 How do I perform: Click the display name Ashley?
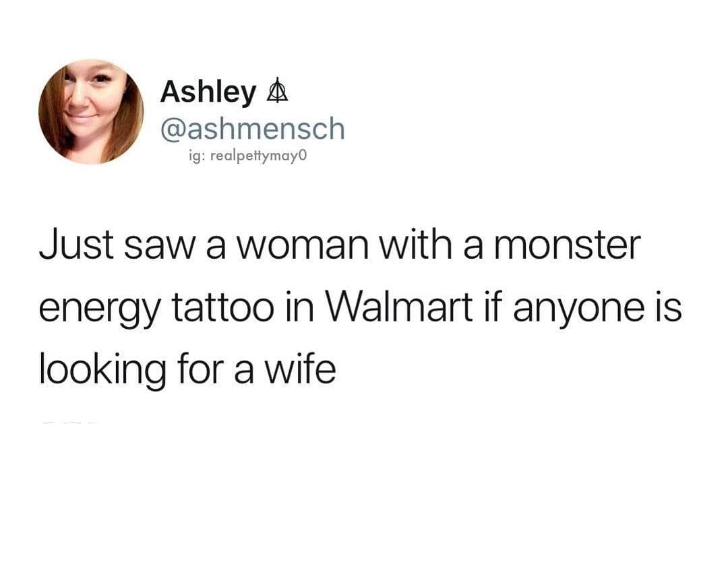(208, 92)
